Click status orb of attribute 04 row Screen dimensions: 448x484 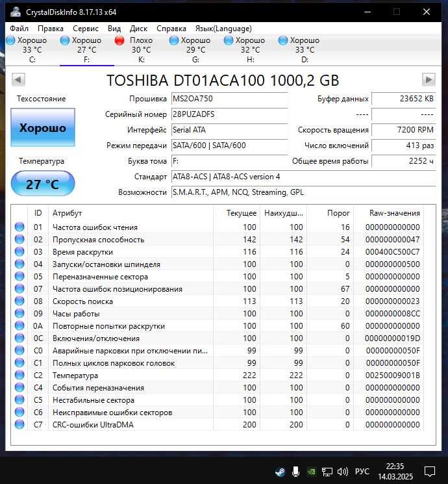pos(19,264)
